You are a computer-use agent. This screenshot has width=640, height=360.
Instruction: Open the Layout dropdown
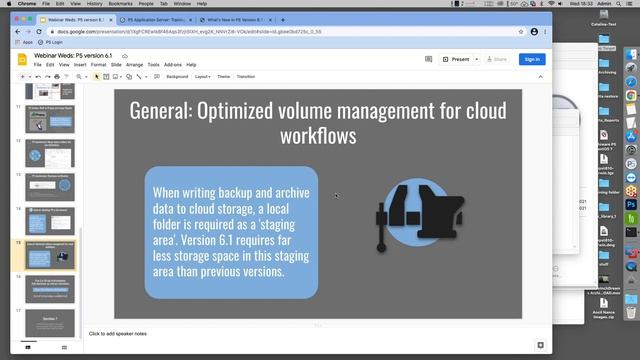pos(203,77)
